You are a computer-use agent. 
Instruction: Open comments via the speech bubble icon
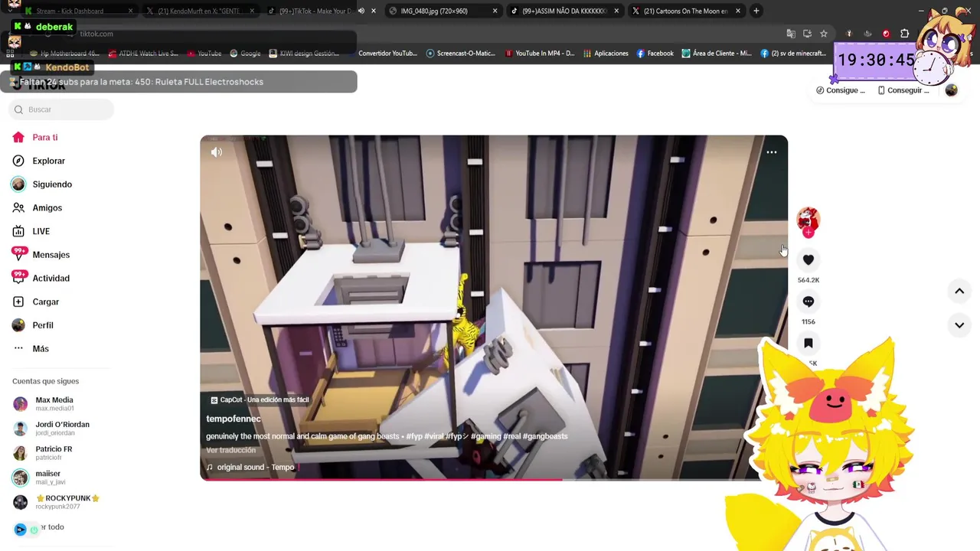pyautogui.click(x=808, y=302)
